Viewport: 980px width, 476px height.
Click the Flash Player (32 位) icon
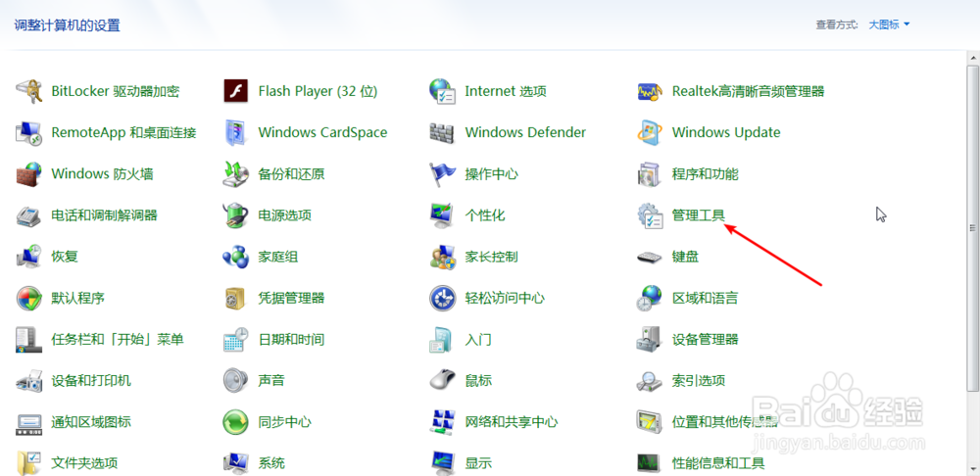click(235, 91)
